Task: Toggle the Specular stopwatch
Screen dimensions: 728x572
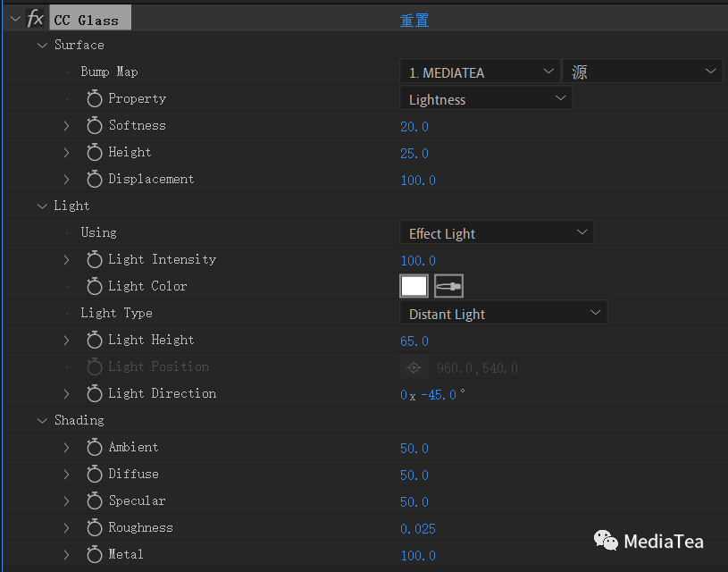Action: (95, 500)
